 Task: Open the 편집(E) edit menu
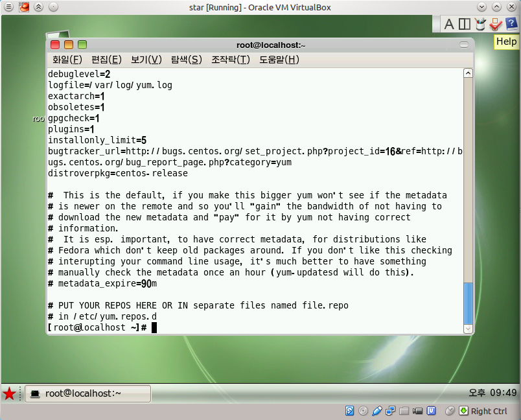(x=106, y=60)
